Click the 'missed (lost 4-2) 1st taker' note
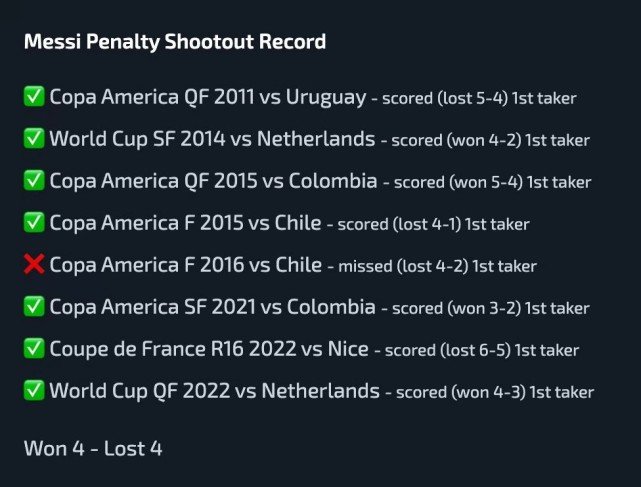 pyautogui.click(x=437, y=266)
